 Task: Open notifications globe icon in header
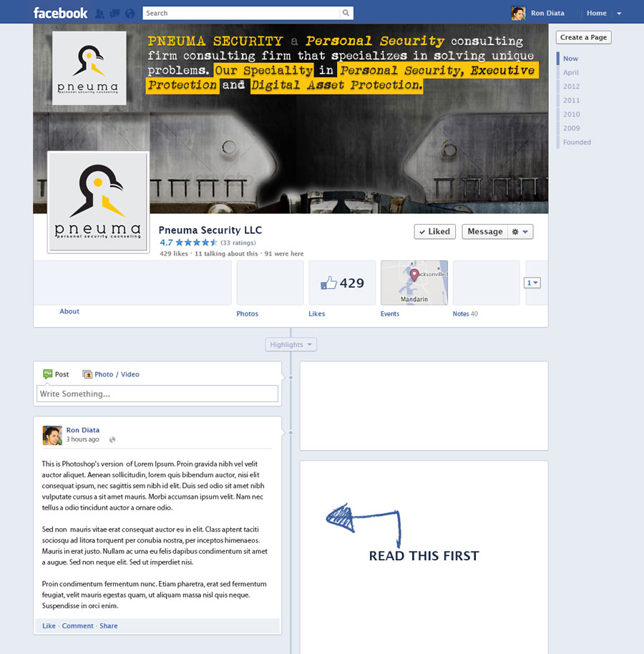coord(130,14)
